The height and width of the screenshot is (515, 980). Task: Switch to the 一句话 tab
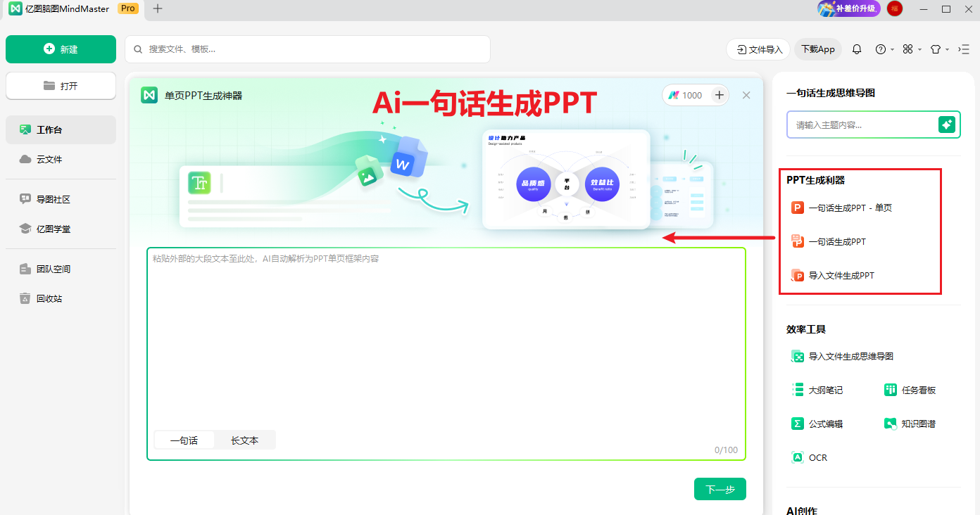coord(184,440)
